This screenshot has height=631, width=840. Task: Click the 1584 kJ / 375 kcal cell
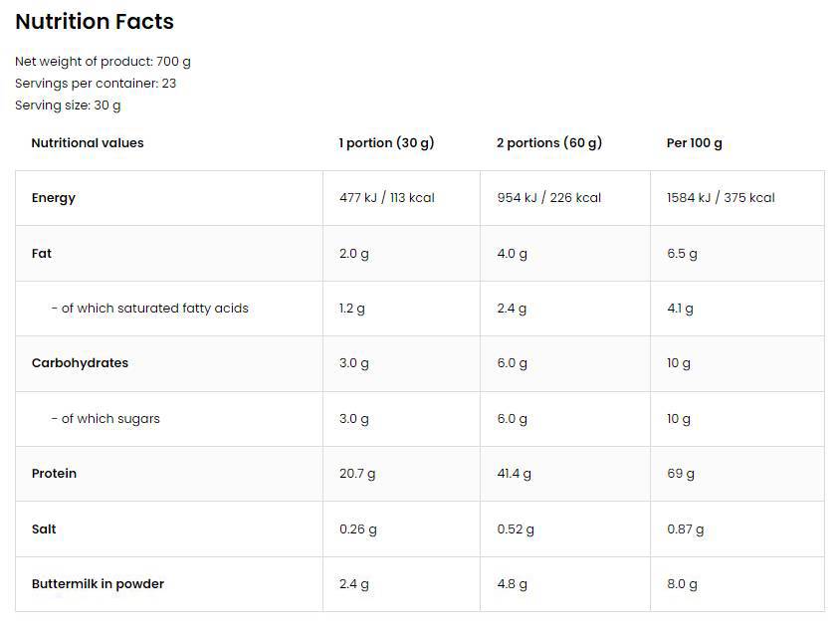tap(720, 198)
